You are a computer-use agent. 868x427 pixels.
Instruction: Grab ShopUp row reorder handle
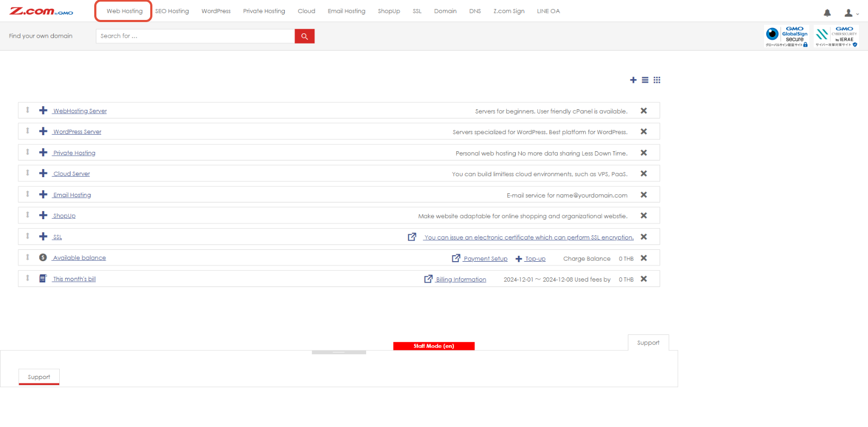pyautogui.click(x=27, y=215)
